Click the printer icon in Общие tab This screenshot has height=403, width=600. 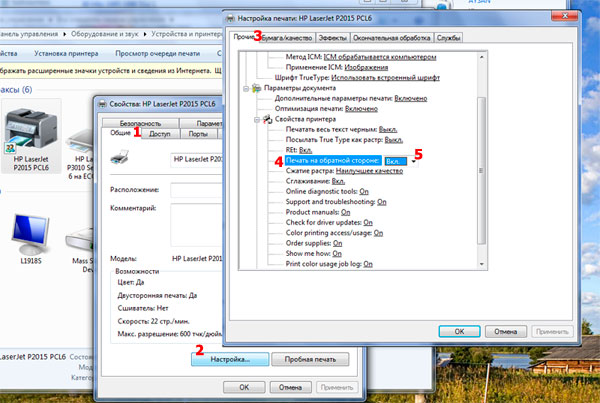point(119,157)
